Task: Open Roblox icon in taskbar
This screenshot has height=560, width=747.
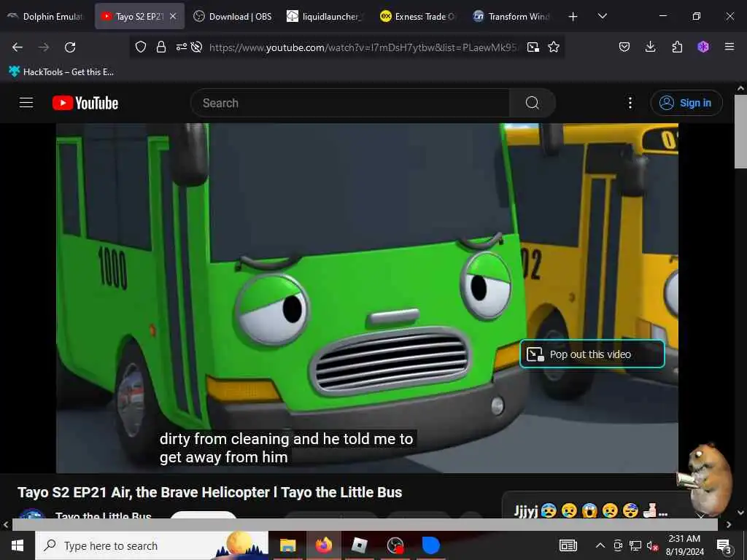Action: point(359,545)
